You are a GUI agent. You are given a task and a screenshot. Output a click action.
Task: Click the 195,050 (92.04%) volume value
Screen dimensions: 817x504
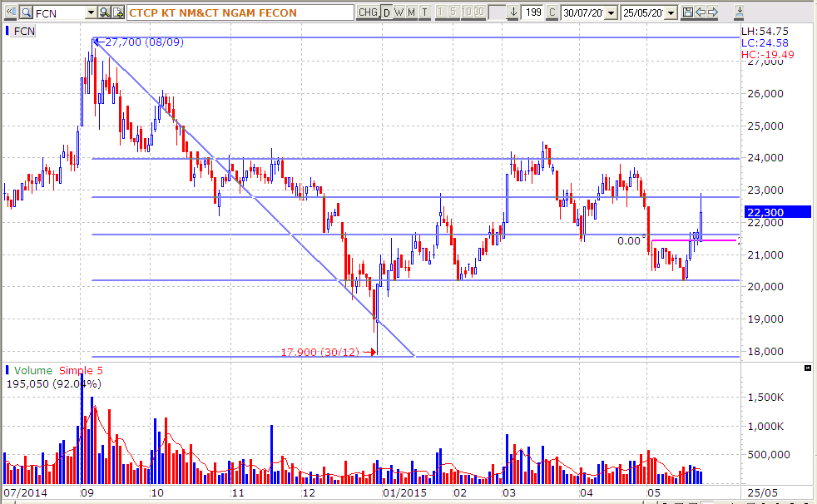(54, 384)
